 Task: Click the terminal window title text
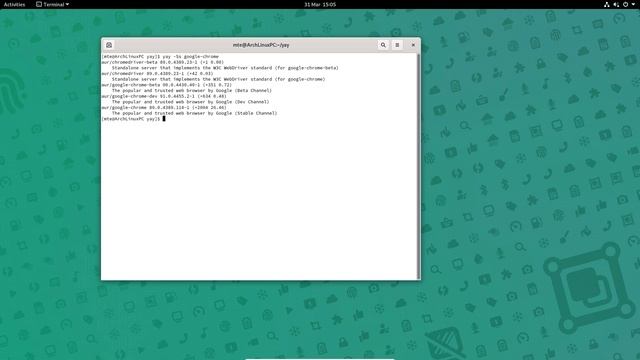coord(261,45)
